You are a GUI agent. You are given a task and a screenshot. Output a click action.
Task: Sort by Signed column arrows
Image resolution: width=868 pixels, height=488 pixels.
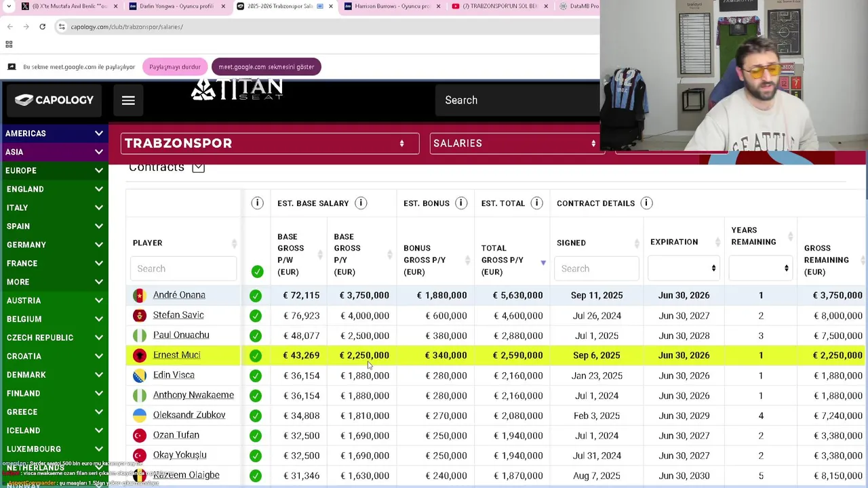(637, 243)
